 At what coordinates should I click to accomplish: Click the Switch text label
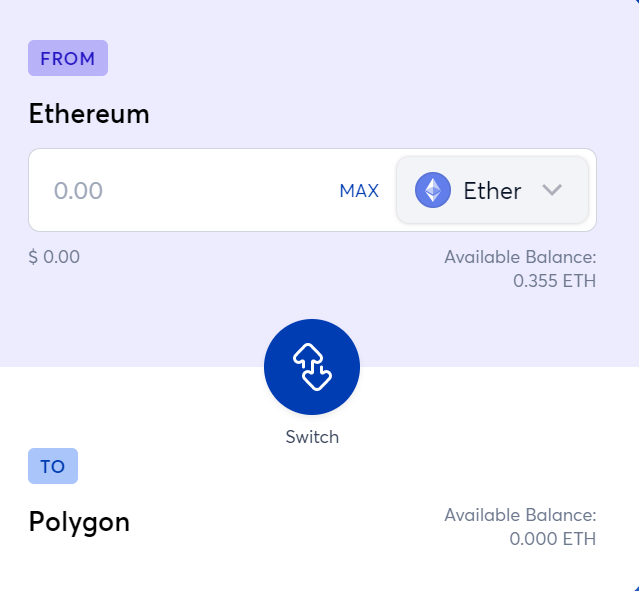pos(312,437)
